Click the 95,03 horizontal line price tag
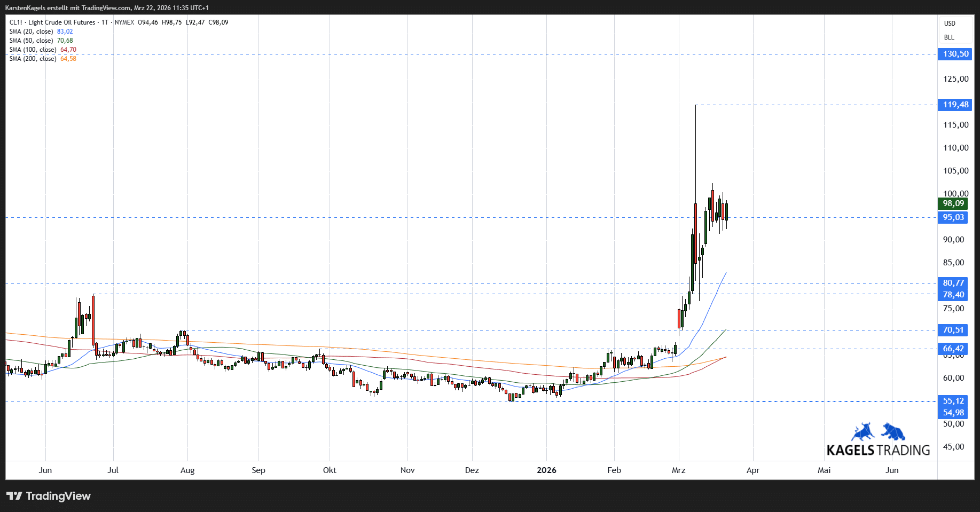The height and width of the screenshot is (512, 980). pyautogui.click(x=953, y=217)
